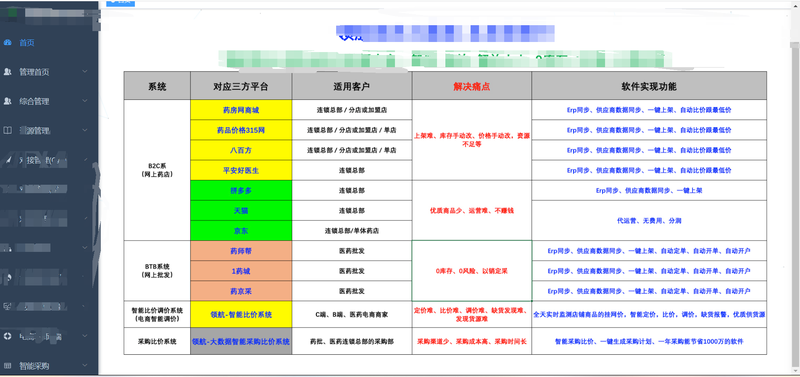Open the 药房网商城 platform link
This screenshot has width=800, height=377.
241,110
